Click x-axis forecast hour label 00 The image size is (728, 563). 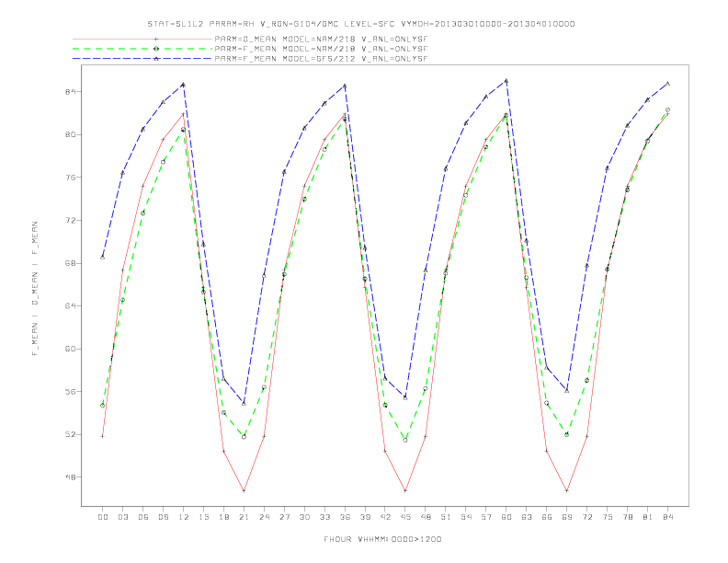[103, 517]
